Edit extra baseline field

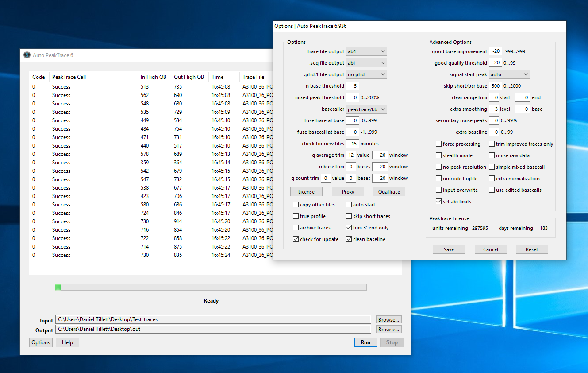point(494,132)
